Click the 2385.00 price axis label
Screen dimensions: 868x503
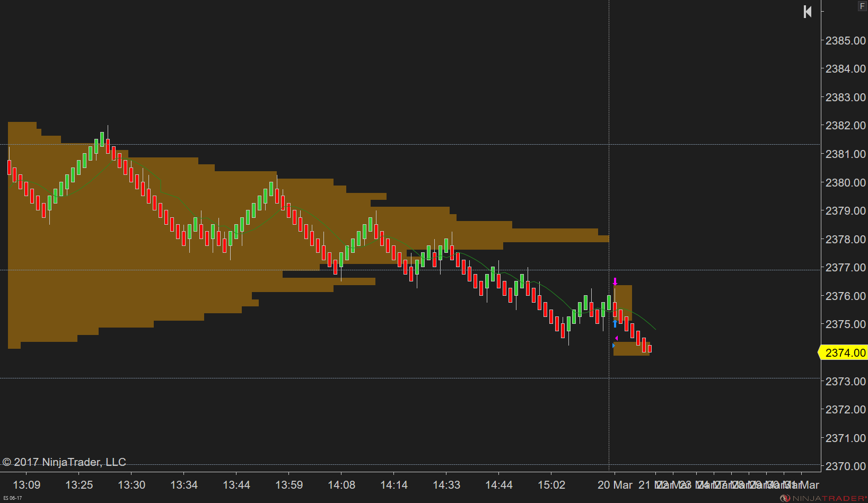[x=845, y=40]
